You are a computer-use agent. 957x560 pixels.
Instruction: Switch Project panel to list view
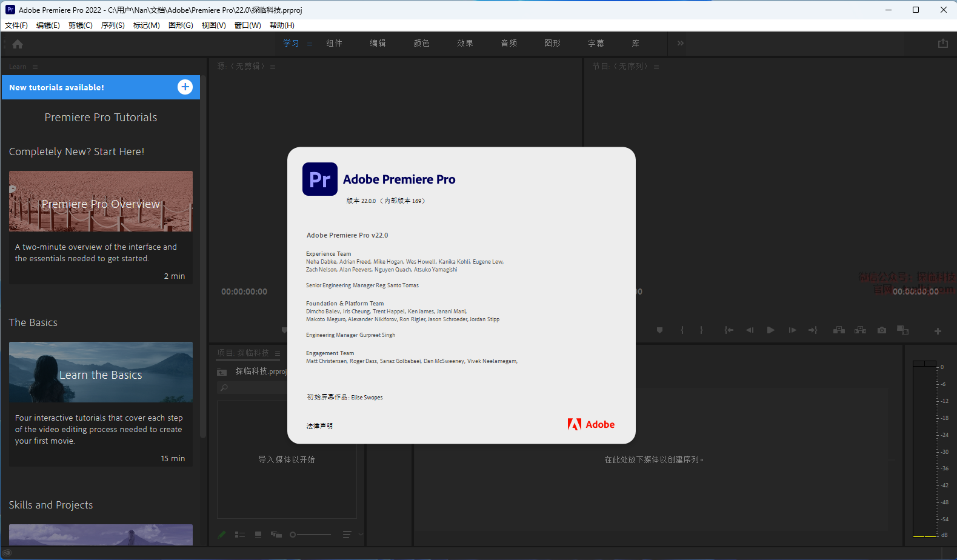point(240,535)
